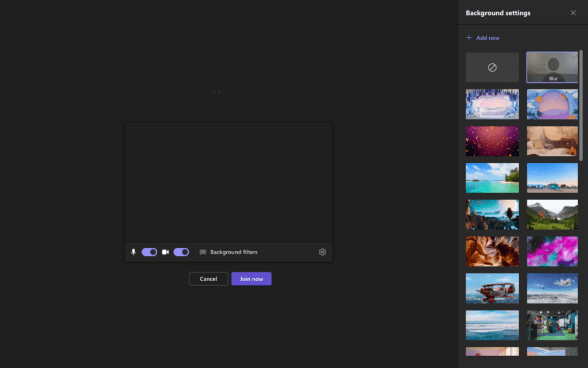This screenshot has height=368, width=588.
Task: Choose the red biplane background thumbnail
Action: point(492,288)
